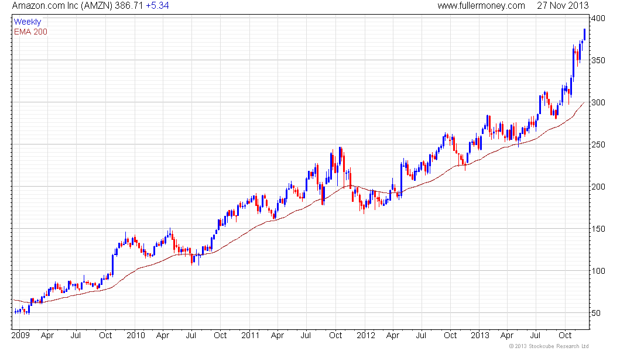The width and height of the screenshot is (644, 351).
Task: Click the 2010 time axis label
Action: [x=136, y=335]
